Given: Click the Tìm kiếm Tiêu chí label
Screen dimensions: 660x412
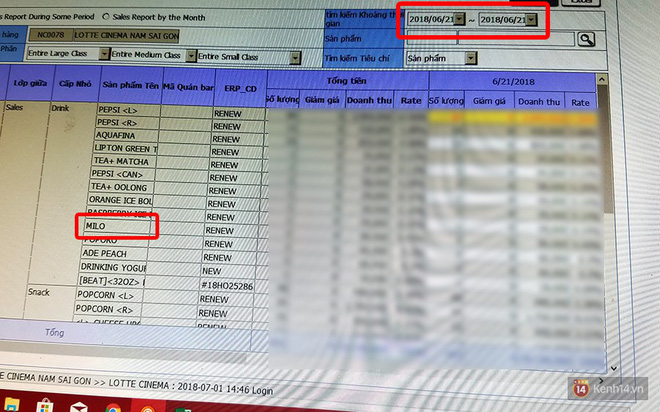Looking at the screenshot, I should tap(357, 58).
